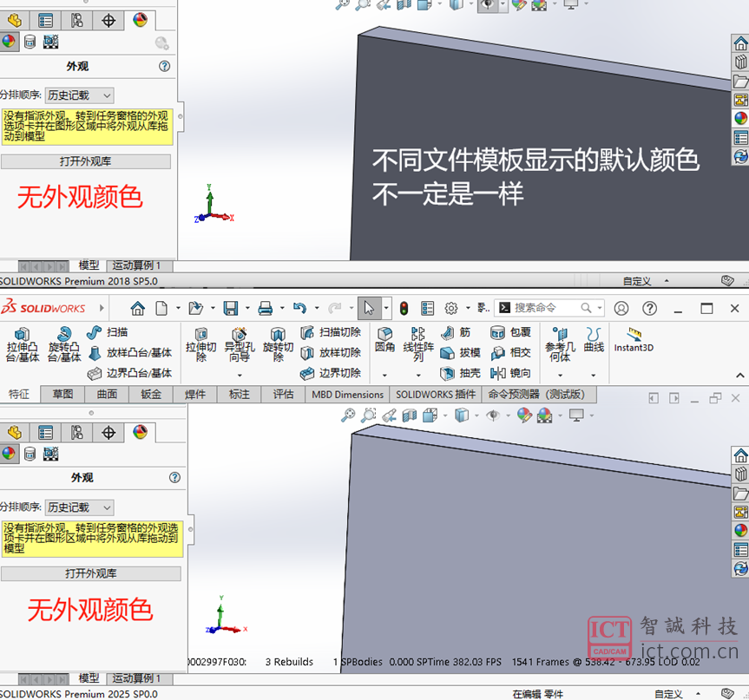Select Swept Cut (扫描切除)

coord(331,332)
